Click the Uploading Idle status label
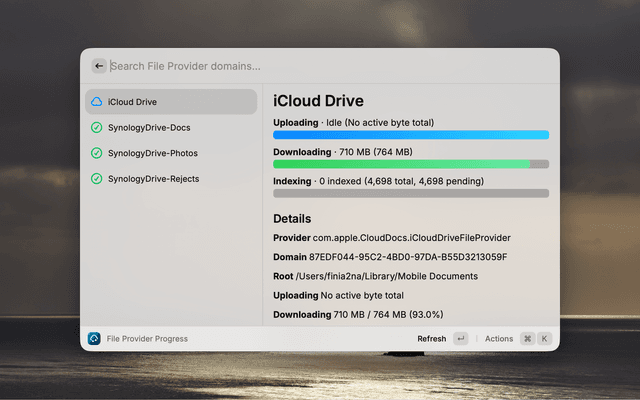The height and width of the screenshot is (400, 640). point(353,123)
